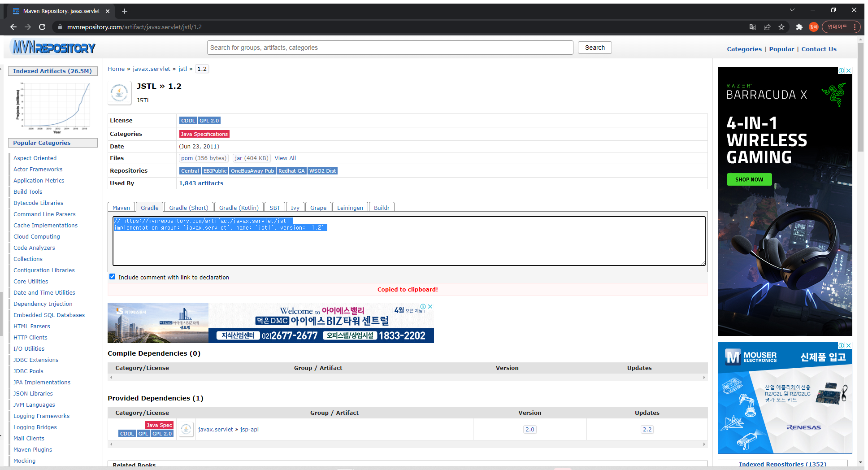Click the MVN Repository logo
Image resolution: width=868 pixels, height=470 pixels.
click(x=53, y=47)
